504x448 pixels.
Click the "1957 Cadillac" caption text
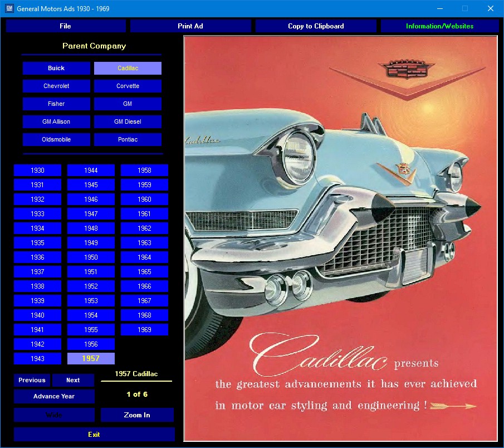136,374
